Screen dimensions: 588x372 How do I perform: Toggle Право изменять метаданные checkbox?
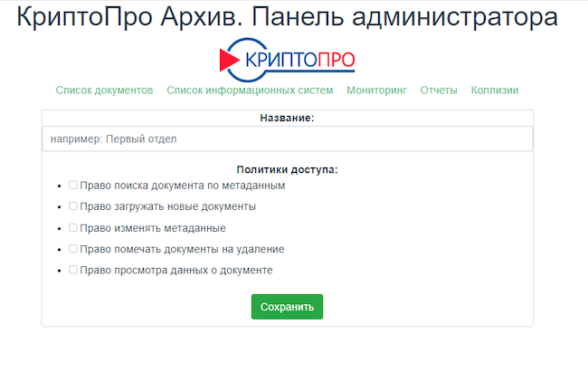pyautogui.click(x=72, y=228)
